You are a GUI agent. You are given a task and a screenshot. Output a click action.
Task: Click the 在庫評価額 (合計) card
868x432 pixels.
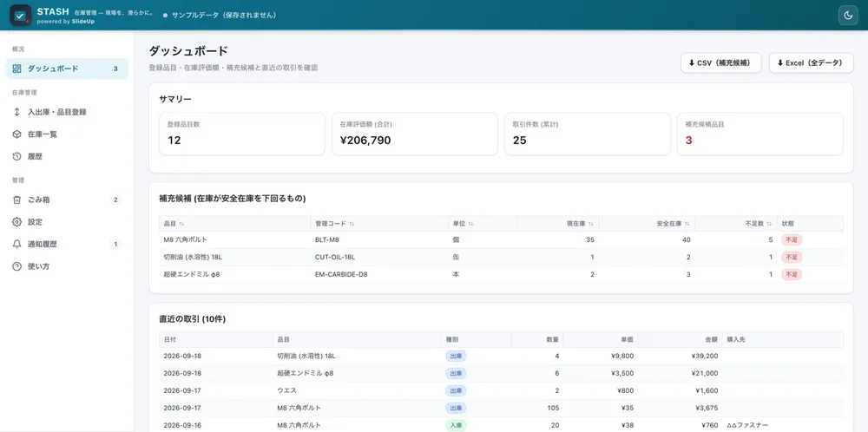tap(415, 134)
